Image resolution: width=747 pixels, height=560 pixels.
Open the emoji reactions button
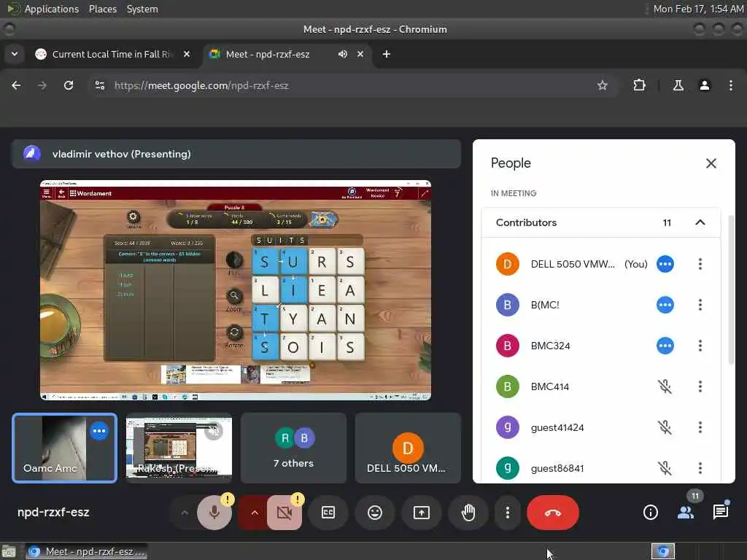[x=375, y=513]
